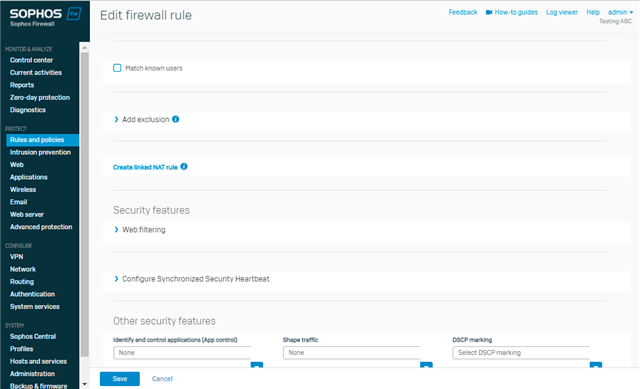Click the Select DSCP marking field

click(521, 353)
